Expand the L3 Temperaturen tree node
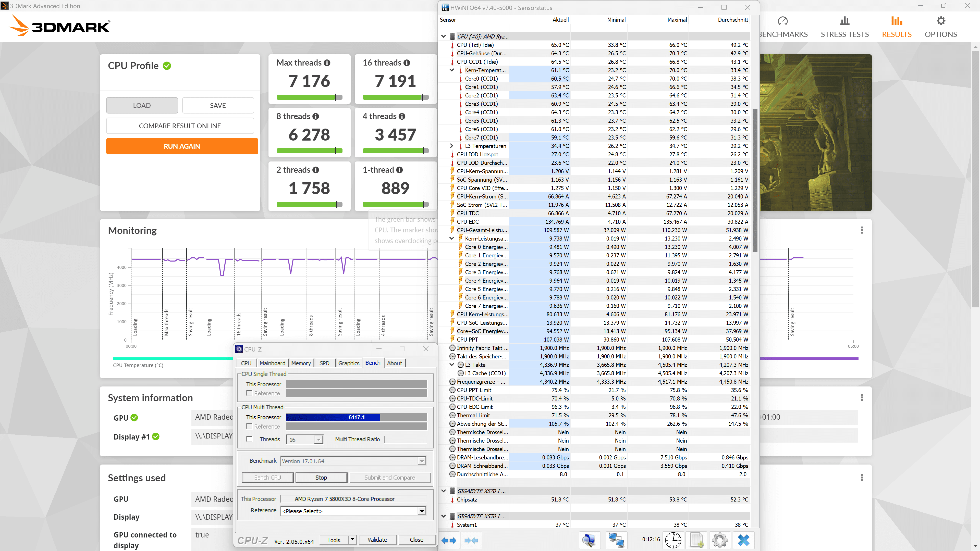This screenshot has width=980, height=551. [451, 146]
